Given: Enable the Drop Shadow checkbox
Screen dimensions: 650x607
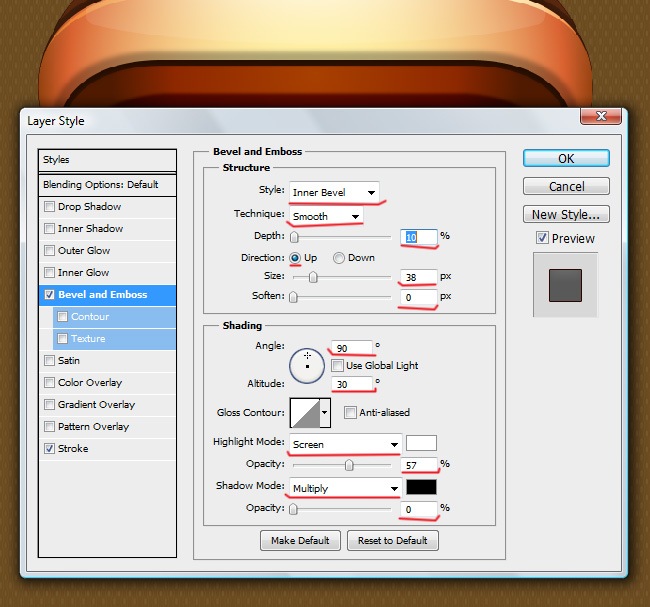Looking at the screenshot, I should [x=49, y=207].
